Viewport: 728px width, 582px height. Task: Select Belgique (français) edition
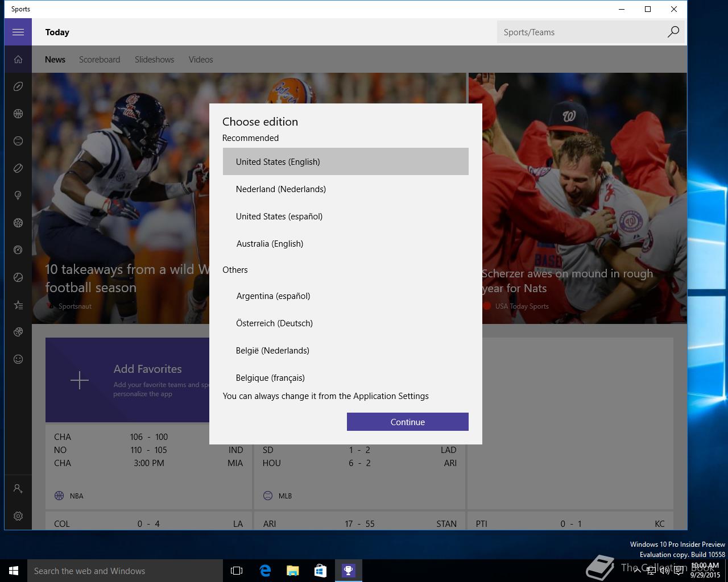tap(346, 377)
